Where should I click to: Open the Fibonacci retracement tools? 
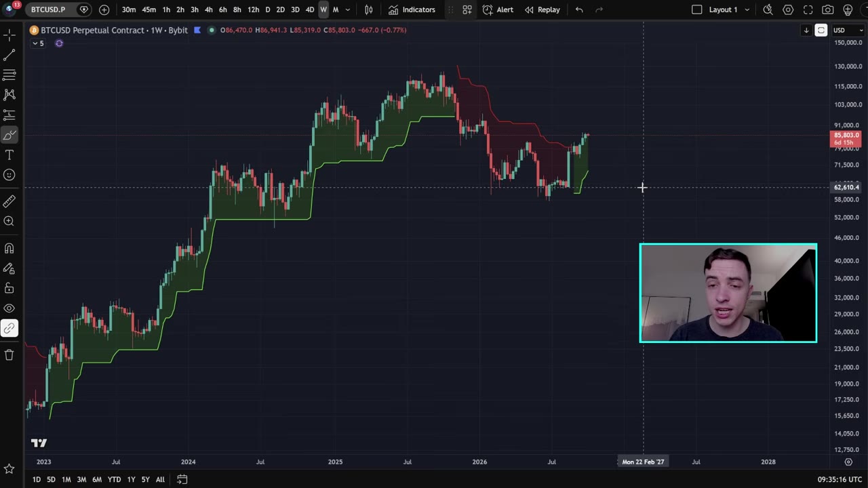9,75
